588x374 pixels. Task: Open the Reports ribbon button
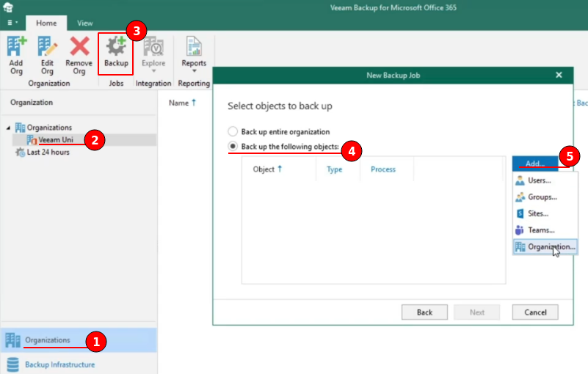(x=194, y=55)
